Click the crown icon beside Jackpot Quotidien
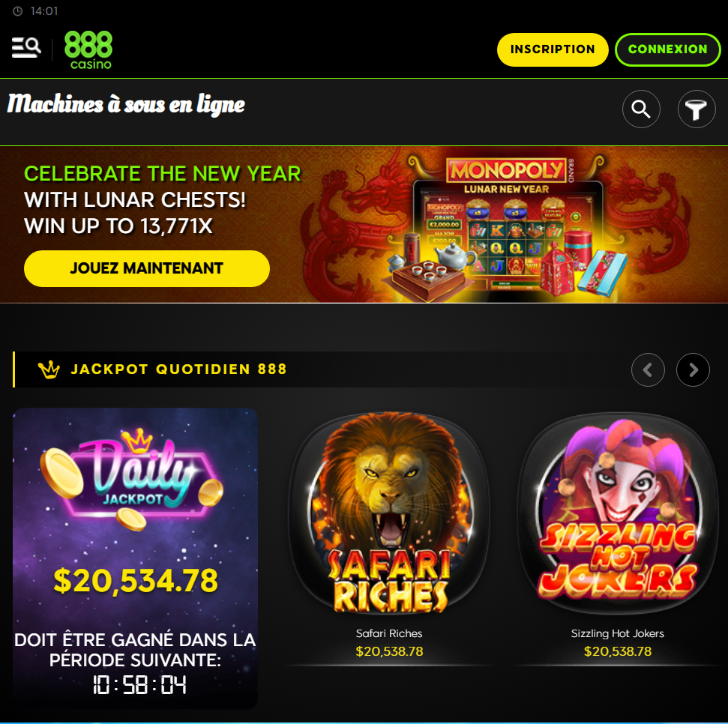The height and width of the screenshot is (724, 728). 49,369
